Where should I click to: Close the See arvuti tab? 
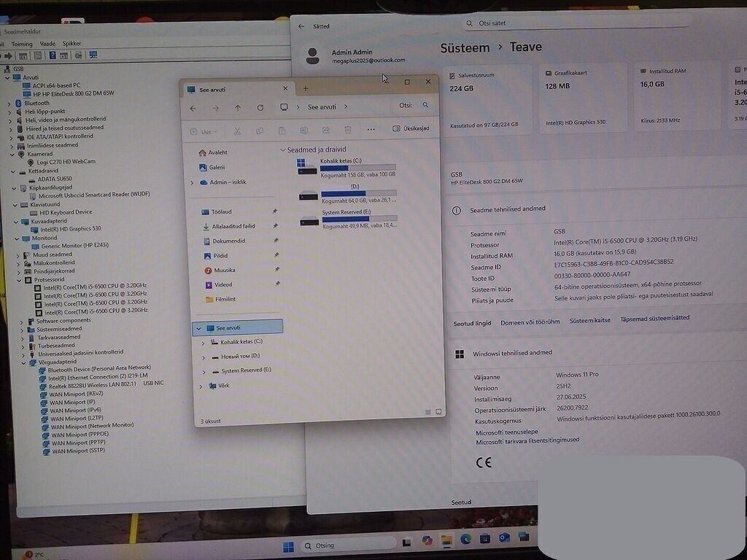[285, 88]
